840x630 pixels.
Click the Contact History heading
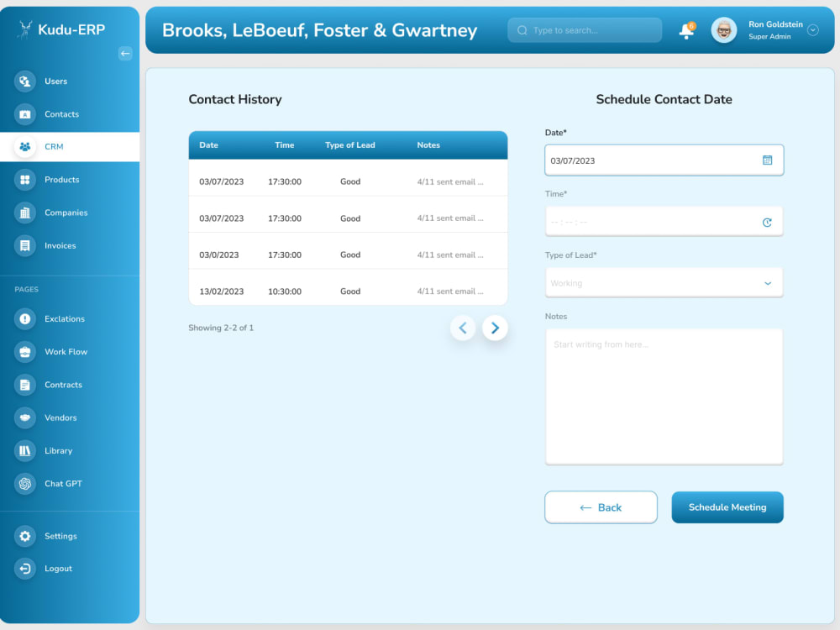pyautogui.click(x=234, y=100)
